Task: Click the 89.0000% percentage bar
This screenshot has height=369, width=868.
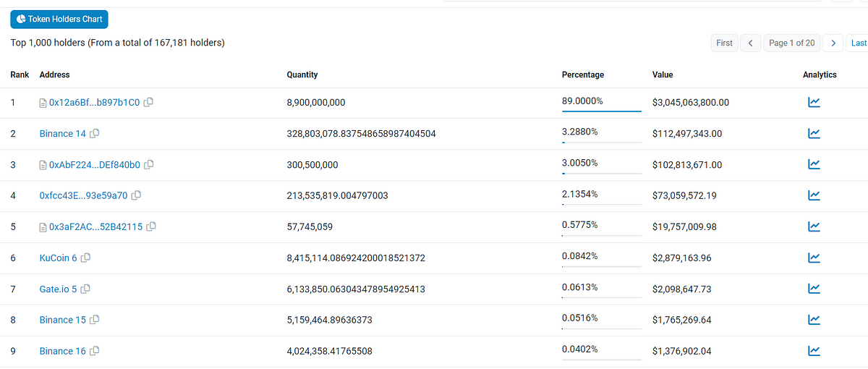Action: [x=601, y=111]
